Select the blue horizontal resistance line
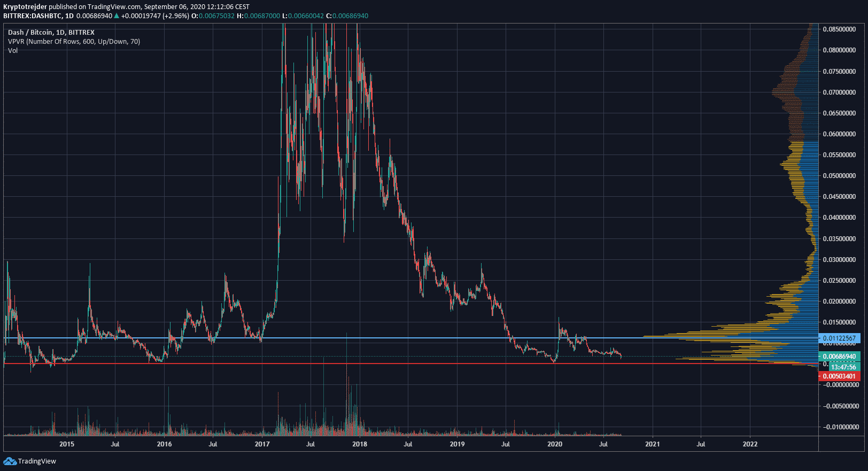 [374, 338]
